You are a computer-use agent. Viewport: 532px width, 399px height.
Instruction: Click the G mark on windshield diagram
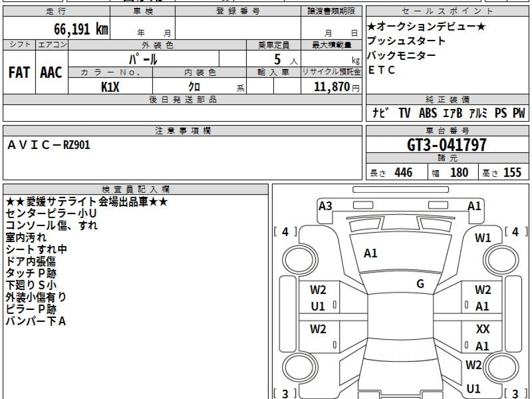coord(420,284)
